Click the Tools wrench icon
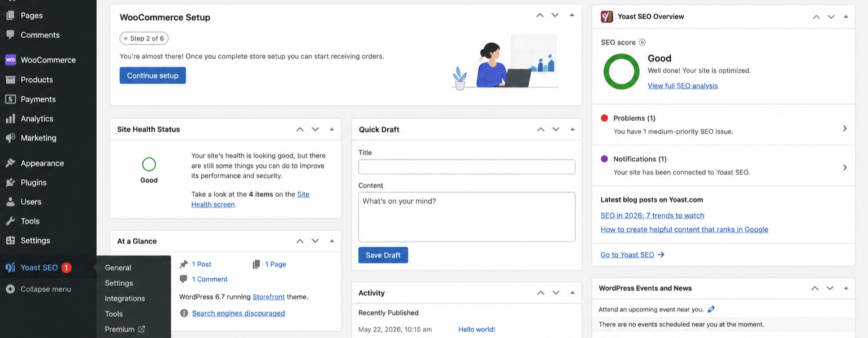 tap(10, 221)
